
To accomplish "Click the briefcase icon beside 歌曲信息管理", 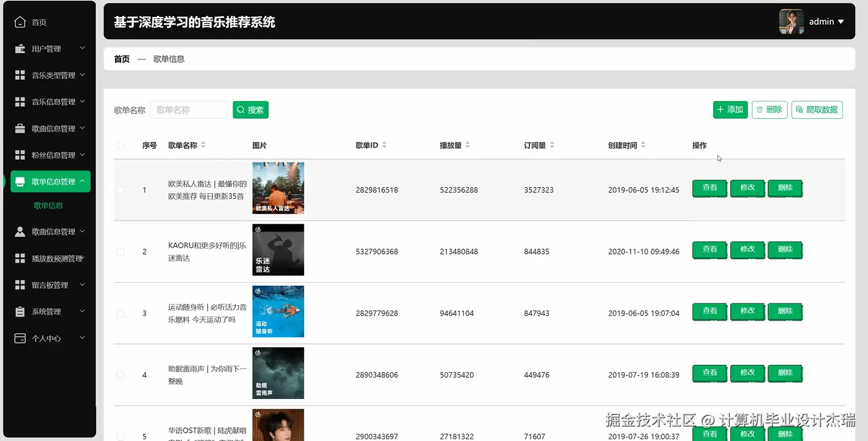I will tap(20, 129).
